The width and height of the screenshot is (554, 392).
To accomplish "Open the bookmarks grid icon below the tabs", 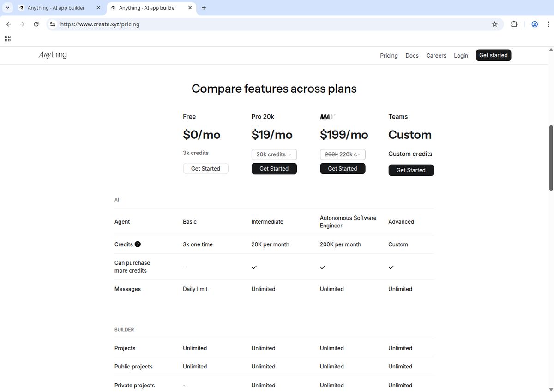I will coord(7,38).
